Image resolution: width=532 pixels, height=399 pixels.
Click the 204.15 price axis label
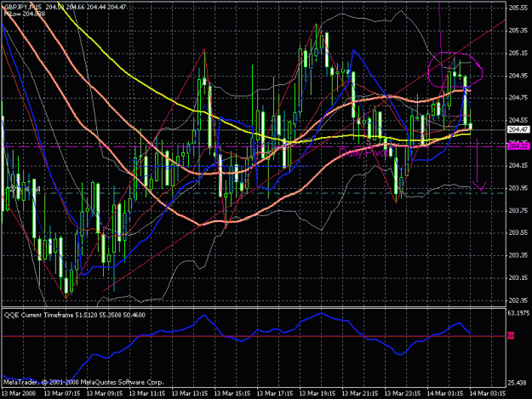click(518, 165)
